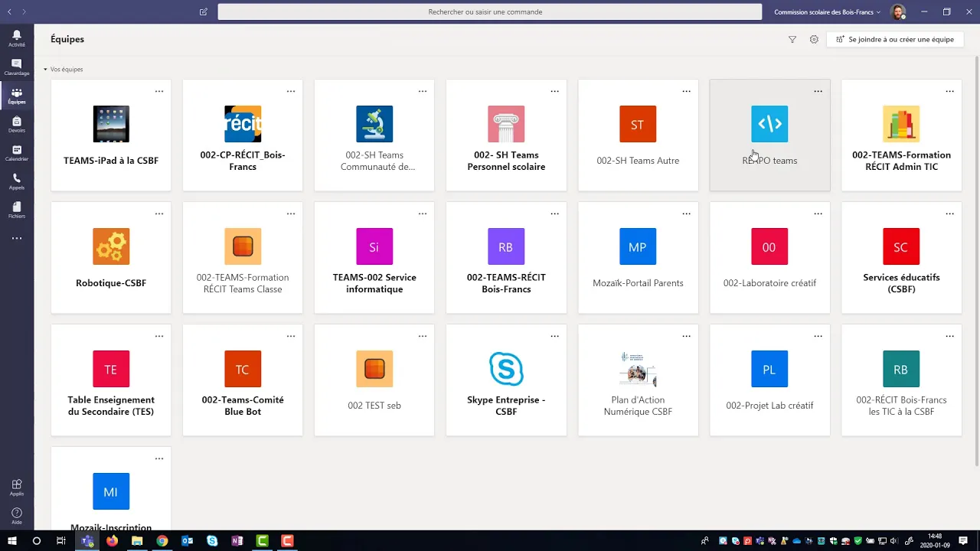Open the TEAMS-002 Service informatique team

coord(374,258)
